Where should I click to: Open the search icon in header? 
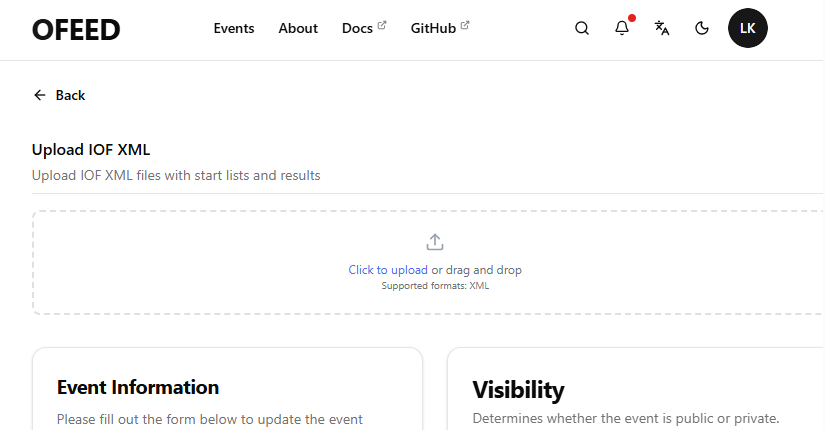click(582, 28)
